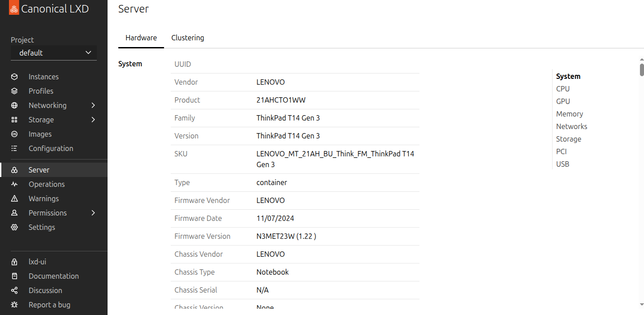Viewport: 644px width, 315px height.
Task: Expand the Storage submenu chevron
Action: 93,120
